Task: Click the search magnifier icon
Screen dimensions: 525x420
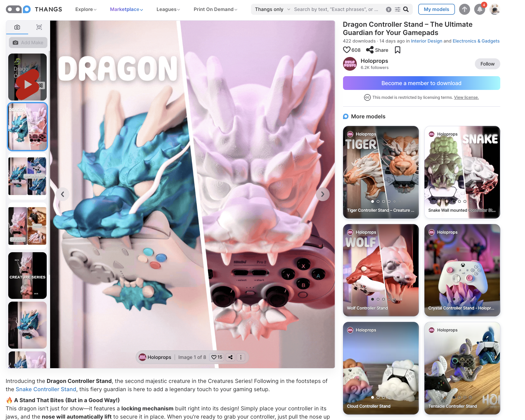Action: point(406,9)
